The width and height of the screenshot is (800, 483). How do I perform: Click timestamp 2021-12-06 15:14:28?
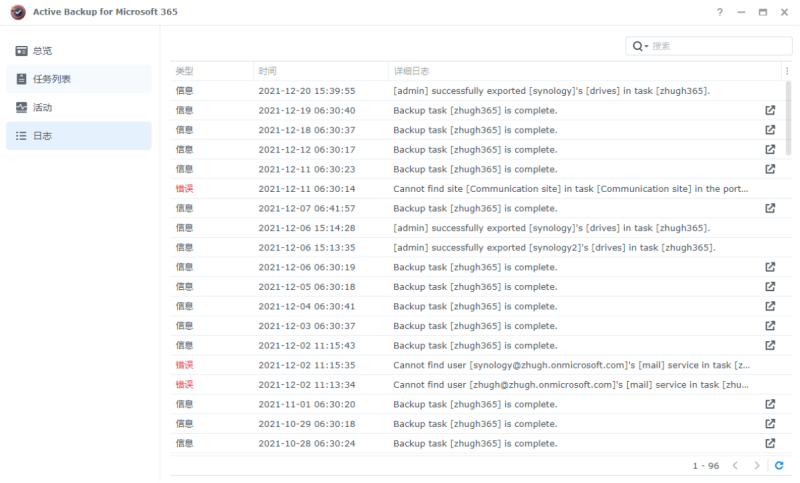pos(307,228)
